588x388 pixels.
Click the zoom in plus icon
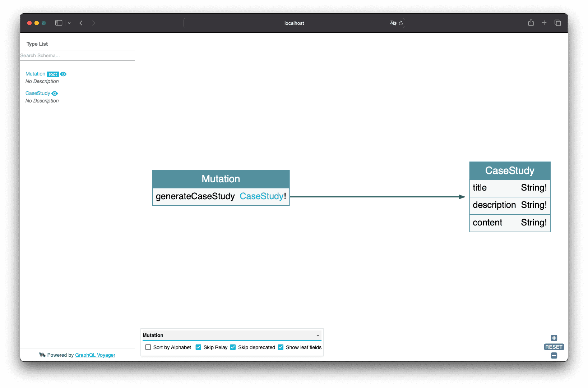(x=554, y=338)
